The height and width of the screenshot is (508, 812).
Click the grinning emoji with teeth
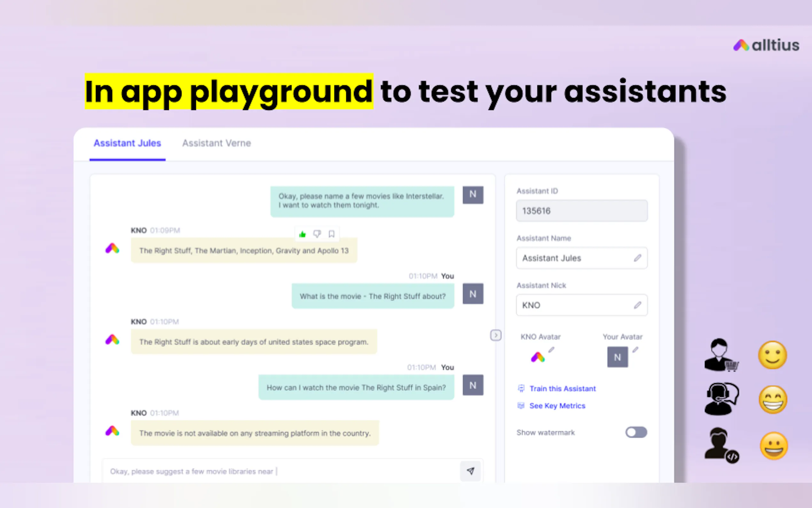[x=773, y=400]
